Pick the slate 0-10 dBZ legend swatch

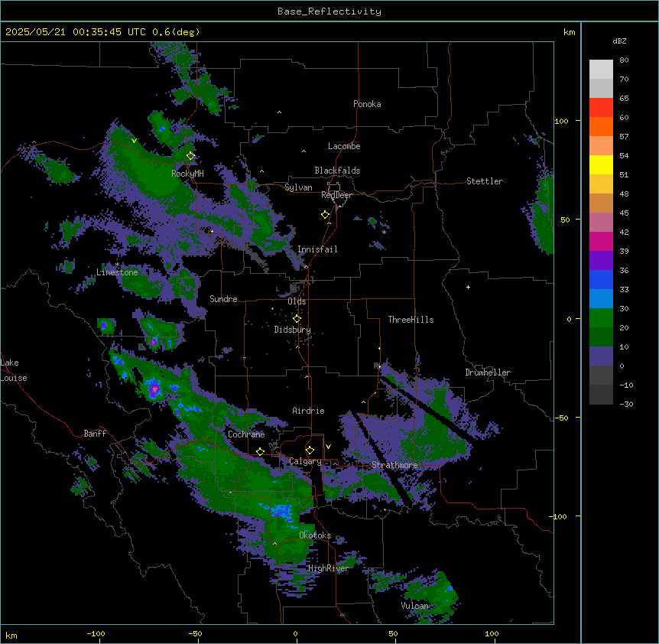[601, 356]
